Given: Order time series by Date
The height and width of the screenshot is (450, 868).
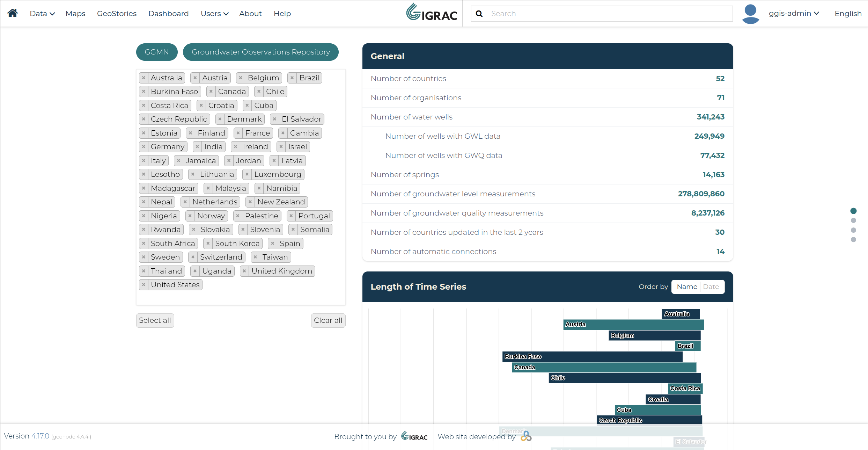Looking at the screenshot, I should 711,287.
